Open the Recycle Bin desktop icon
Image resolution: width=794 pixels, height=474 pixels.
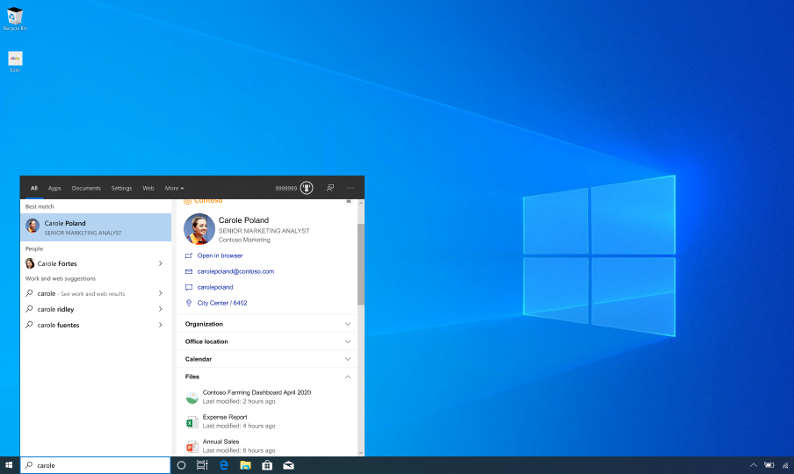[15, 19]
